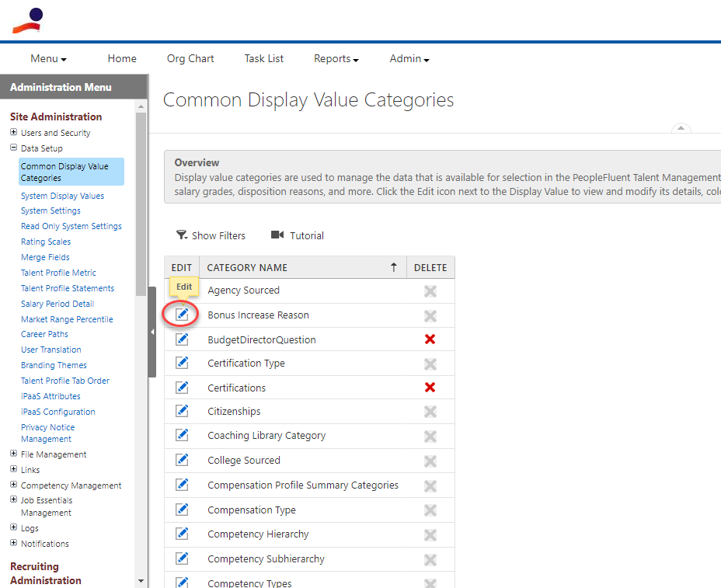
Task: Go to Home
Action: tap(122, 59)
